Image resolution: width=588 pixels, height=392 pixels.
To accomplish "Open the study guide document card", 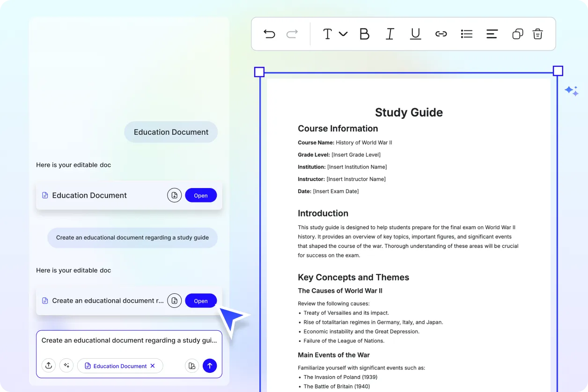I will coord(201,301).
